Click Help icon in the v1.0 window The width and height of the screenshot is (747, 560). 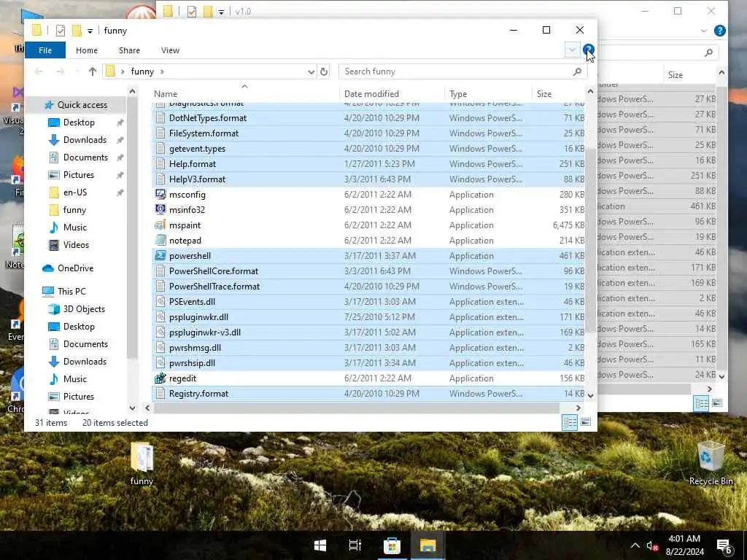tap(720, 31)
